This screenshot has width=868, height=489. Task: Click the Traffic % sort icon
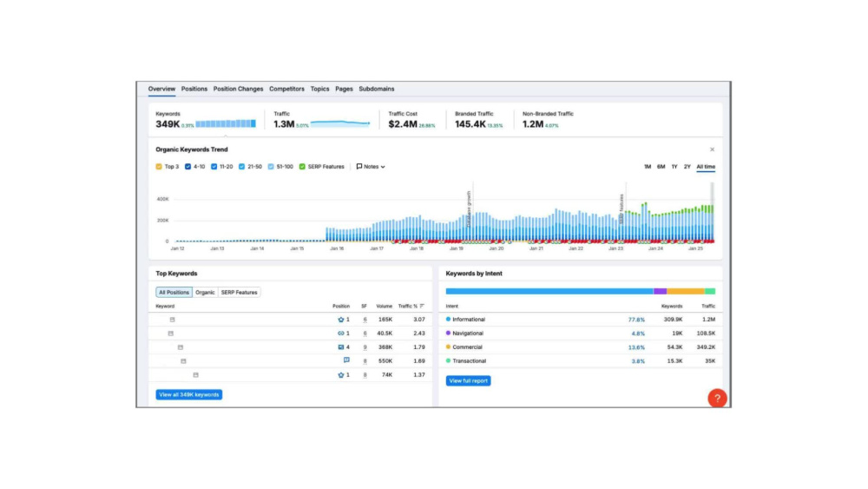coord(422,306)
